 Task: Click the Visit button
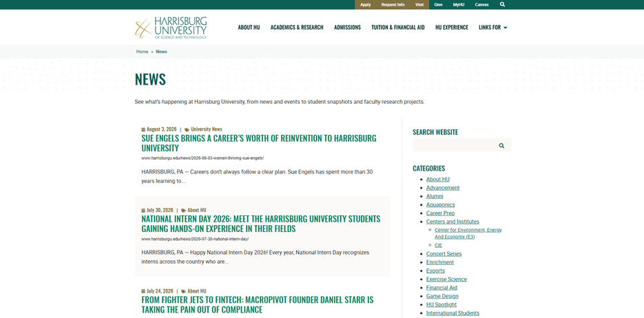(x=419, y=5)
